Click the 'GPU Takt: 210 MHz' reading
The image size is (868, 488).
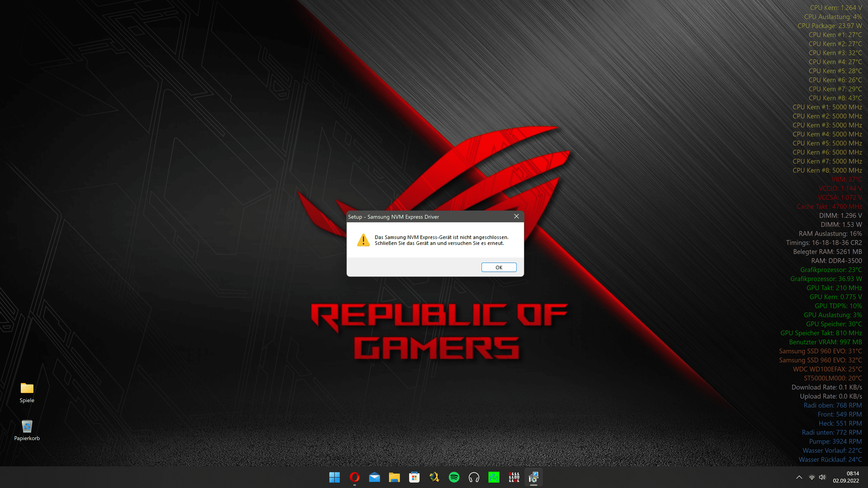pyautogui.click(x=834, y=288)
